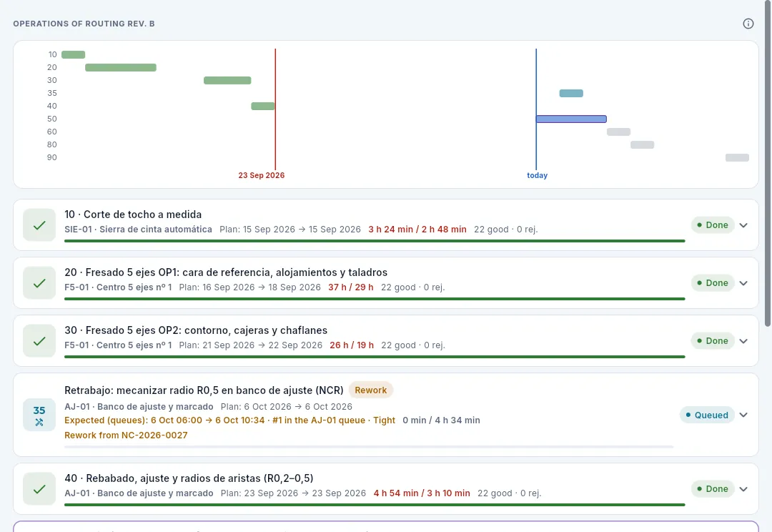Expand operation 40 Rebabado details
The width and height of the screenshot is (772, 532).
pos(743,489)
